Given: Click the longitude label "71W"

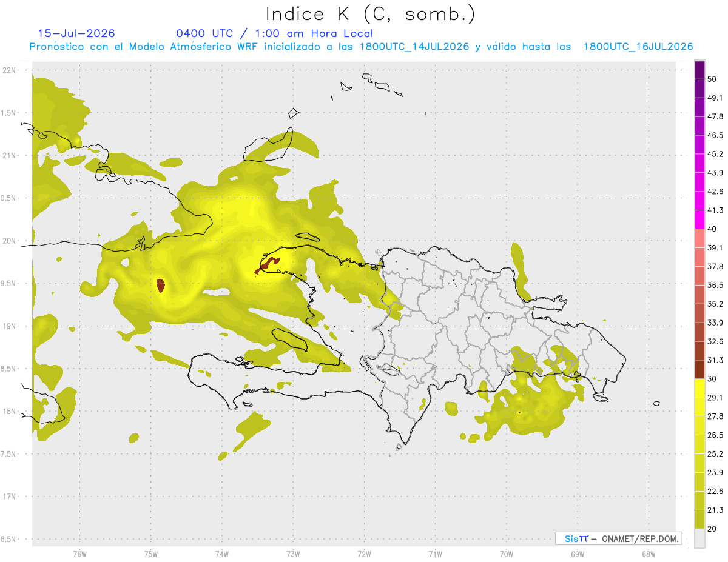Looking at the screenshot, I should click(x=435, y=554).
